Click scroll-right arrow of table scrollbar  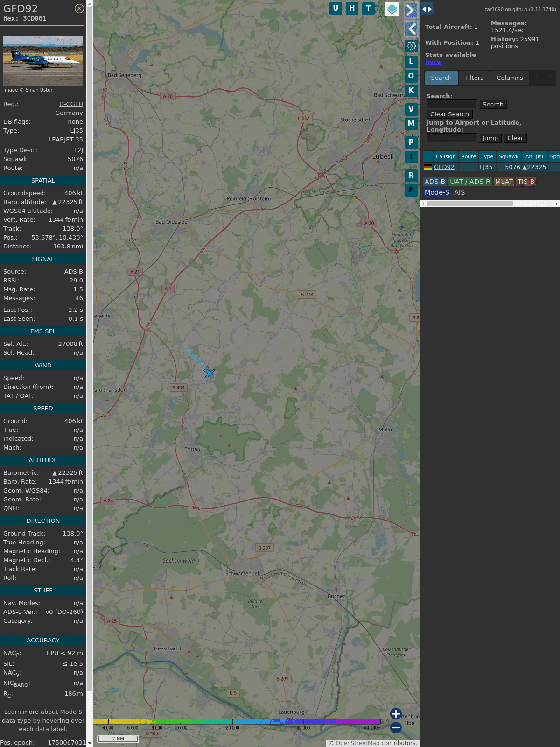click(557, 204)
